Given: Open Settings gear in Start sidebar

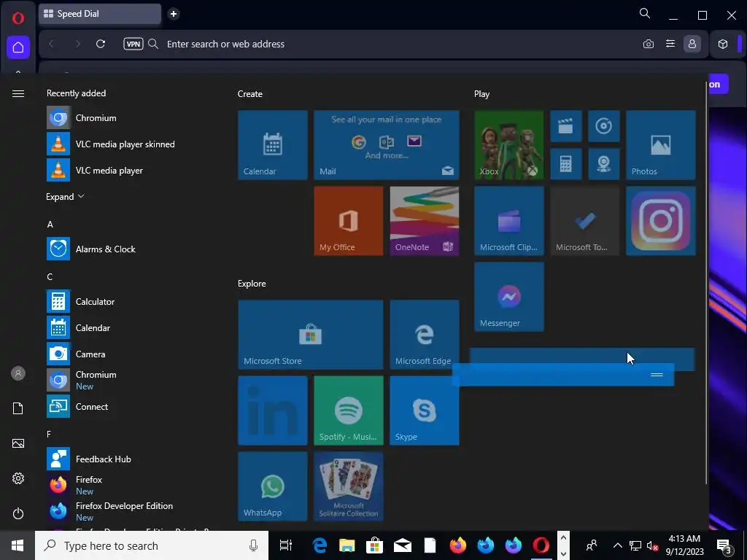Looking at the screenshot, I should tap(18, 478).
